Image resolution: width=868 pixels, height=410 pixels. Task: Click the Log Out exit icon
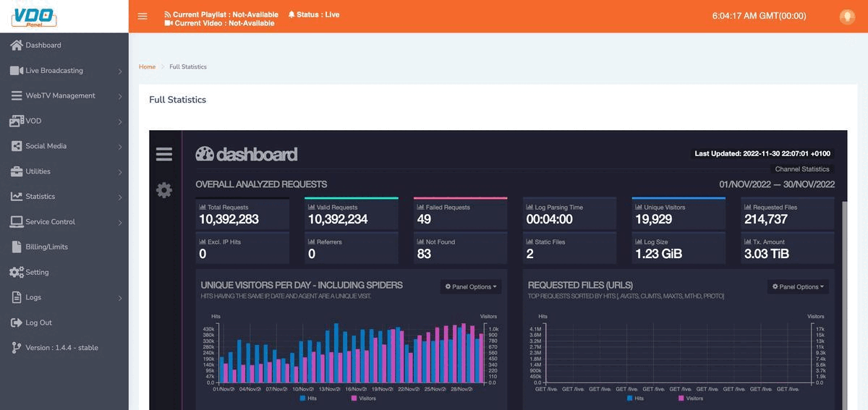point(17,323)
